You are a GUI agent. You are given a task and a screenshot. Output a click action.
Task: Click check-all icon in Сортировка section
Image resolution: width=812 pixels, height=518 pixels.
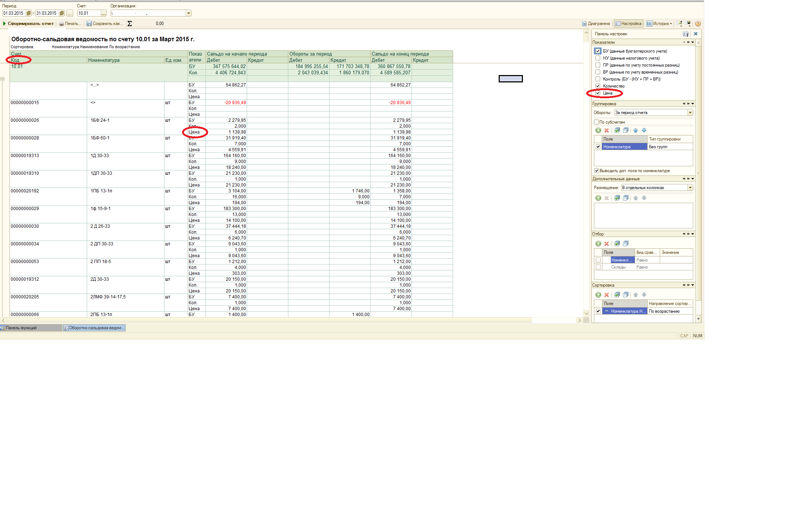click(617, 295)
